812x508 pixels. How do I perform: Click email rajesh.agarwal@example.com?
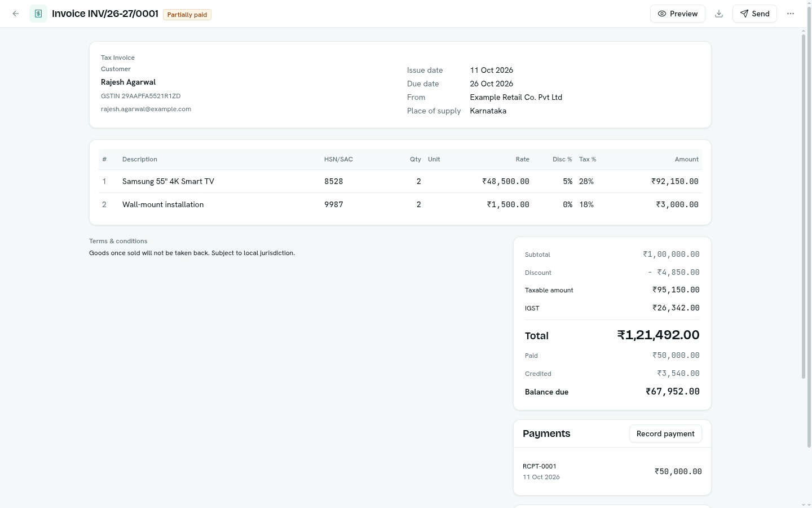[x=146, y=109]
